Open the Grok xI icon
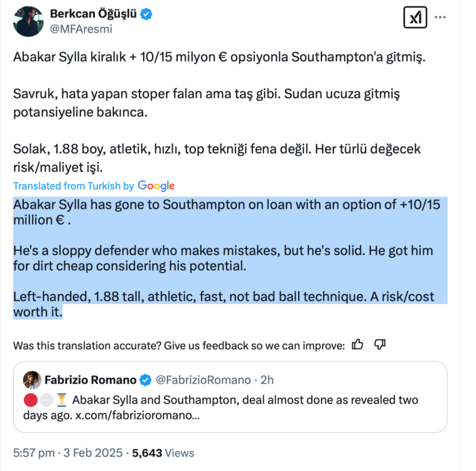476x471 pixels. click(413, 18)
